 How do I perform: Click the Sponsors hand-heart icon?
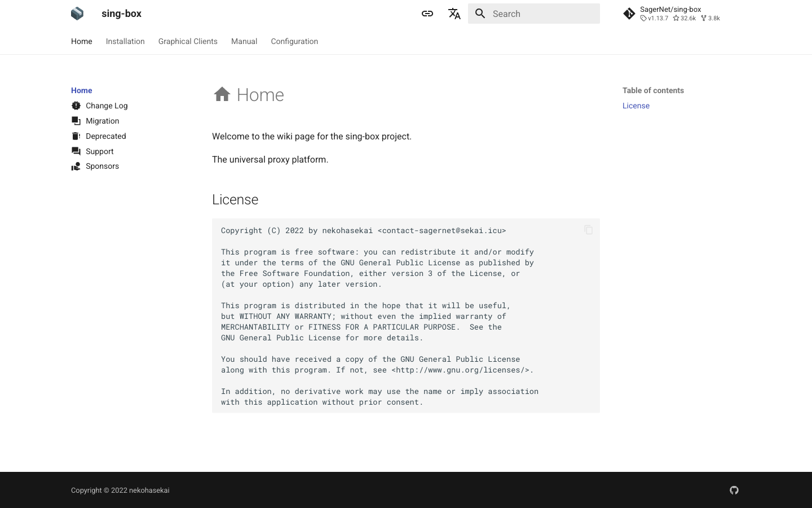tap(76, 167)
